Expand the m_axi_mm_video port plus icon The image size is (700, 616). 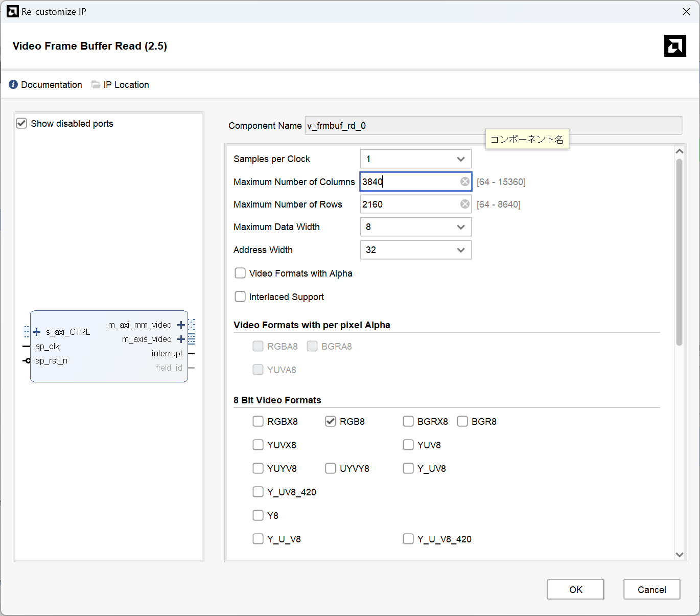pyautogui.click(x=181, y=325)
